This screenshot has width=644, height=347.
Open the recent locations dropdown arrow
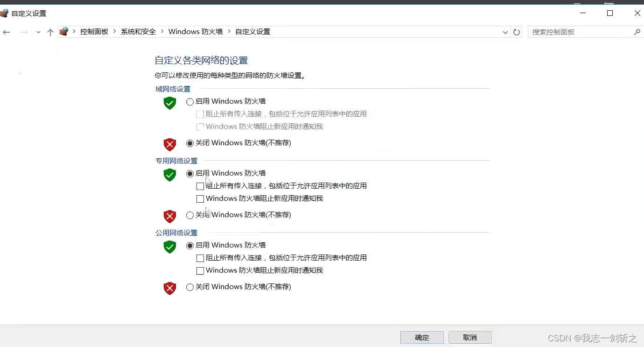[x=38, y=32]
